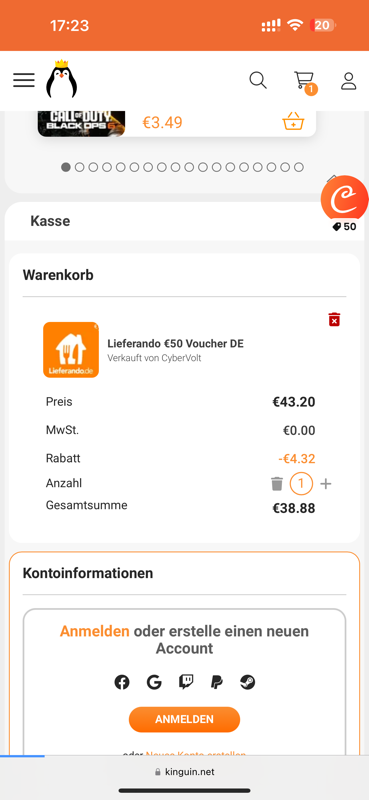Screen dimensions: 369x800
Task: Add Call of Duty offer to basket
Action: point(293,122)
